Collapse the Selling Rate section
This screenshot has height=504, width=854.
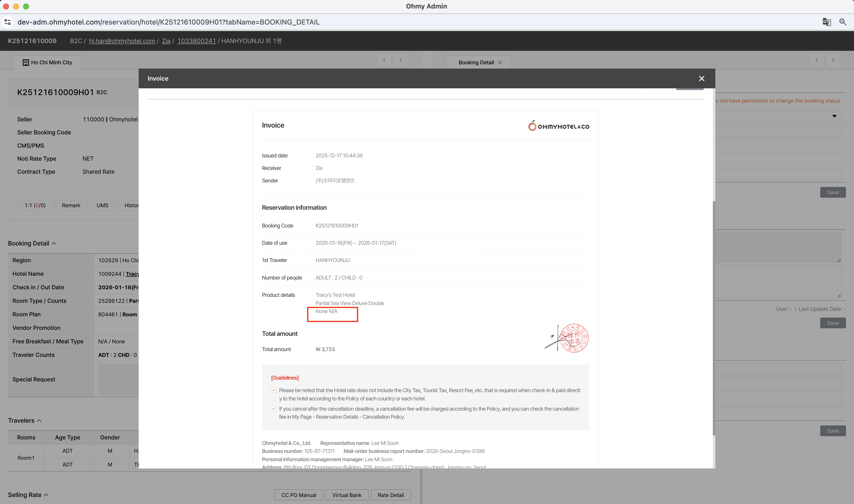[x=46, y=495]
